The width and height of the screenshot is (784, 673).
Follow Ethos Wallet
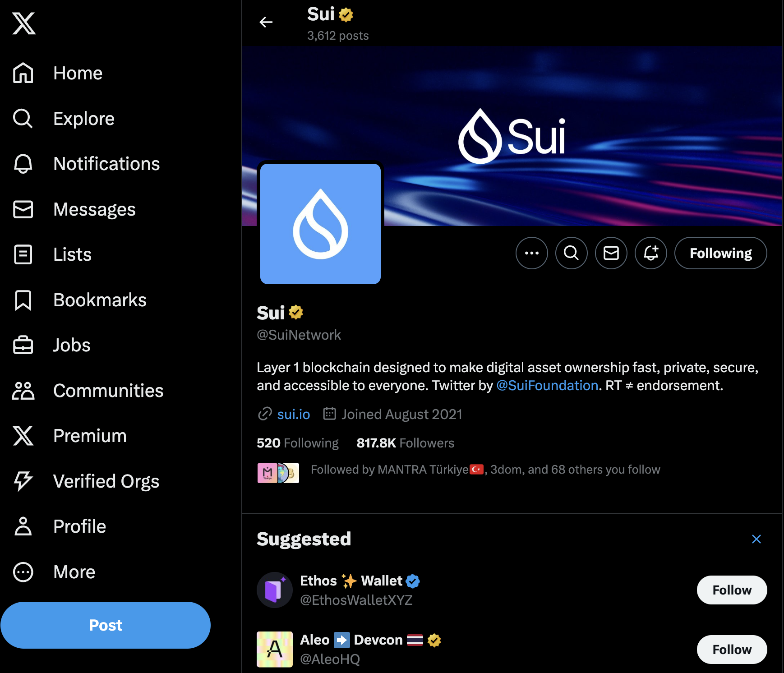coord(732,590)
